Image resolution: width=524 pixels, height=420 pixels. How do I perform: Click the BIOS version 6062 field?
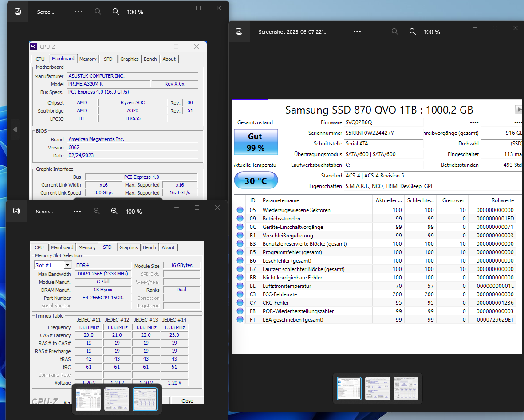click(x=133, y=147)
